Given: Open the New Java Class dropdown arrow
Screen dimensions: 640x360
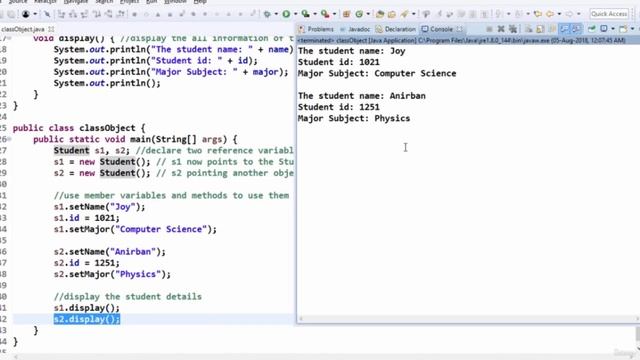Looking at the screenshot, I should tap(368, 14).
